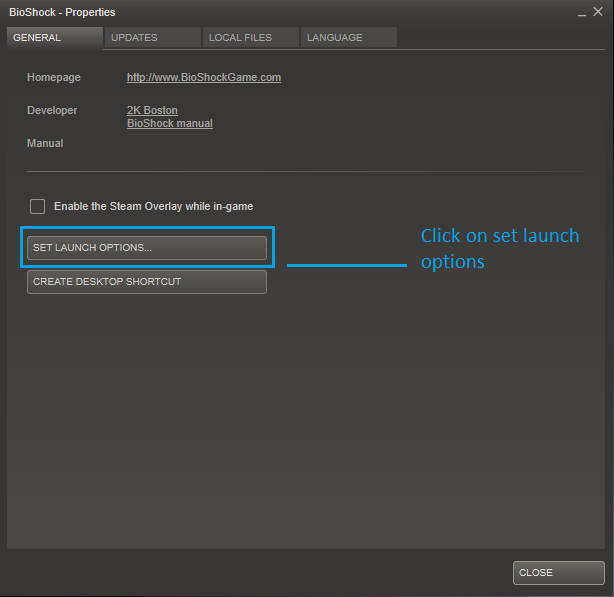The width and height of the screenshot is (614, 597).
Task: Click the BioShock - Properties title text
Action: pyautogui.click(x=62, y=13)
